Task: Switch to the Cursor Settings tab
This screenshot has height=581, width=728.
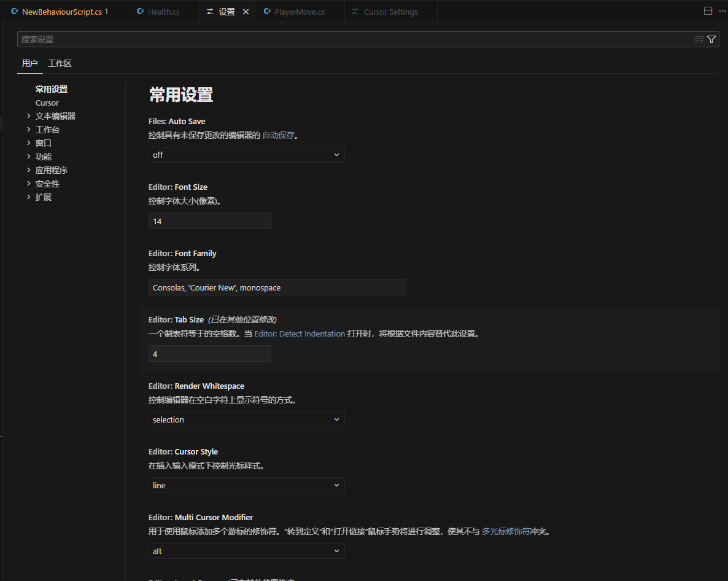Action: click(x=390, y=12)
